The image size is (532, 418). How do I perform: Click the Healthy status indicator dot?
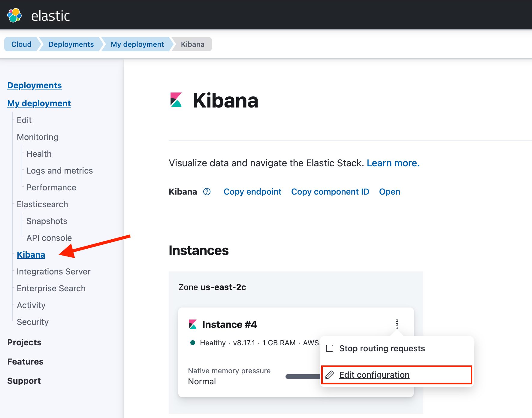tap(193, 343)
